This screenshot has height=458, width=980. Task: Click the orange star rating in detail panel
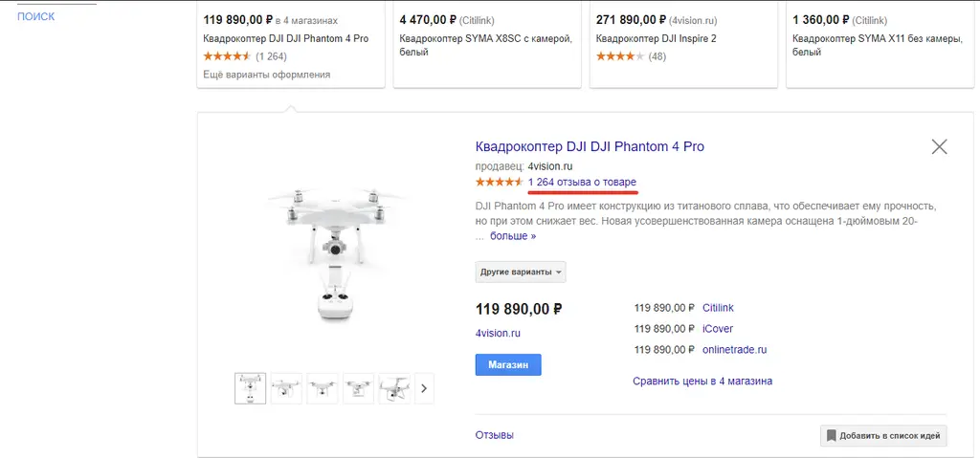coord(499,183)
